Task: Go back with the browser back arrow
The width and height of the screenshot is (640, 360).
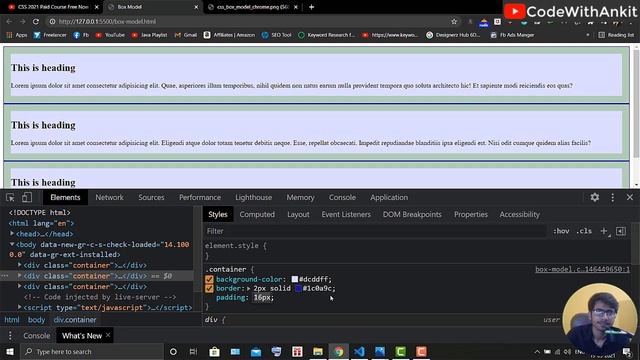Action: [9, 22]
